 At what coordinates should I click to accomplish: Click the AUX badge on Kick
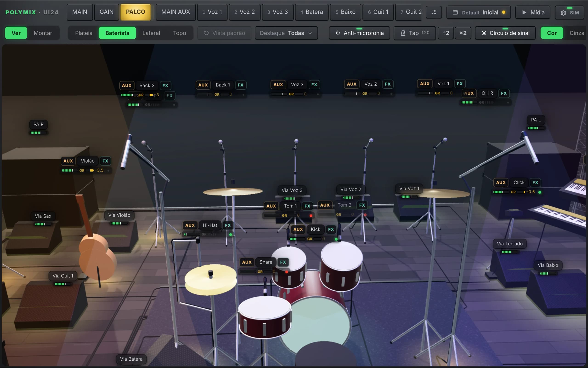click(298, 229)
